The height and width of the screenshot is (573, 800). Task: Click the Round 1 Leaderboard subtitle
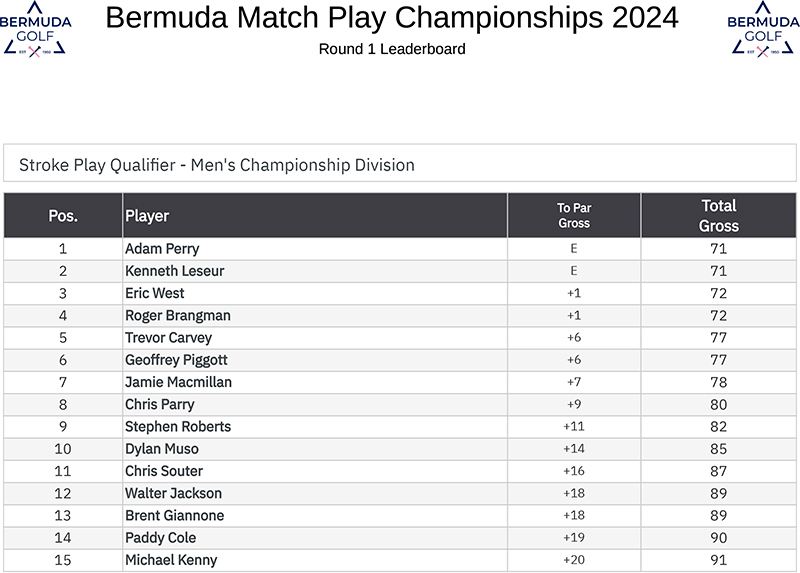pyautogui.click(x=392, y=49)
